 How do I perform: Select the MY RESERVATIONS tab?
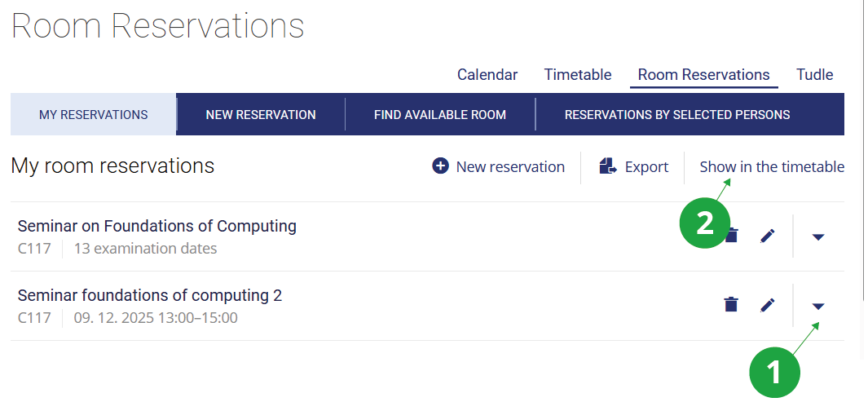click(x=94, y=115)
